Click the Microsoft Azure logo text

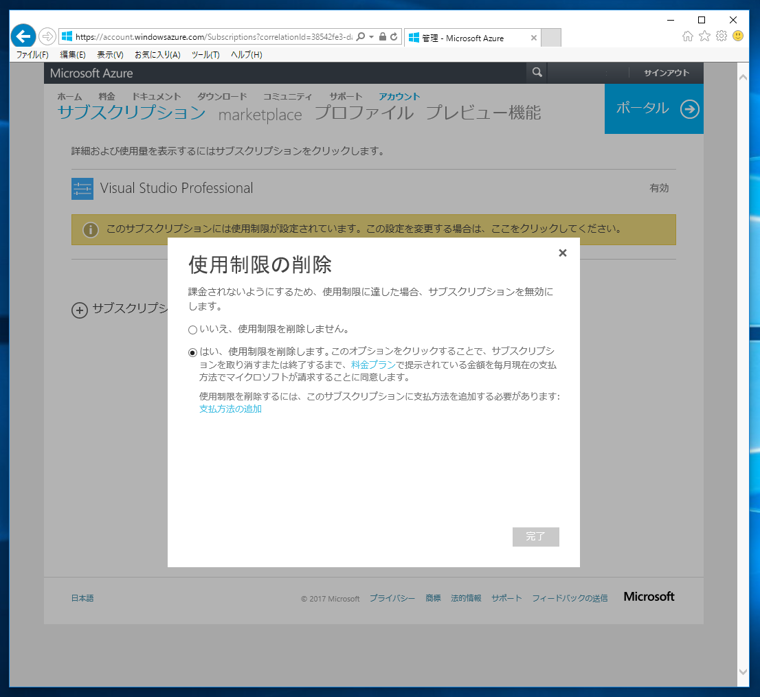tap(92, 73)
